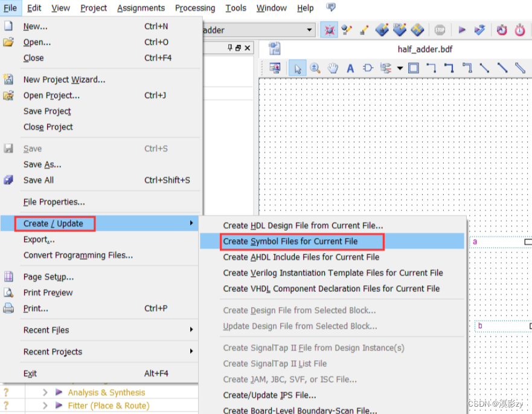The image size is (532, 414).
Task: Expand the Analysis & Synthesis task
Action: coord(45,392)
